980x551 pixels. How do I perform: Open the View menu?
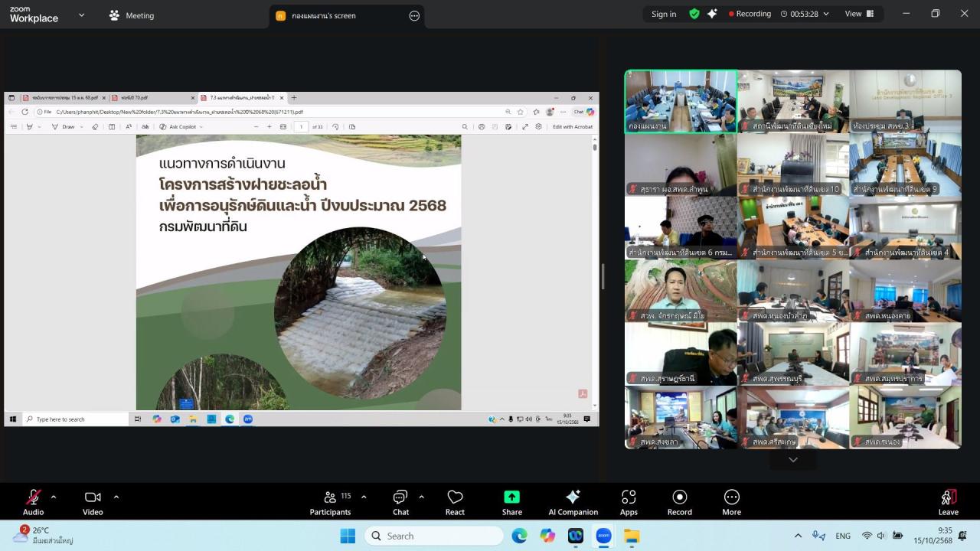[x=857, y=14]
